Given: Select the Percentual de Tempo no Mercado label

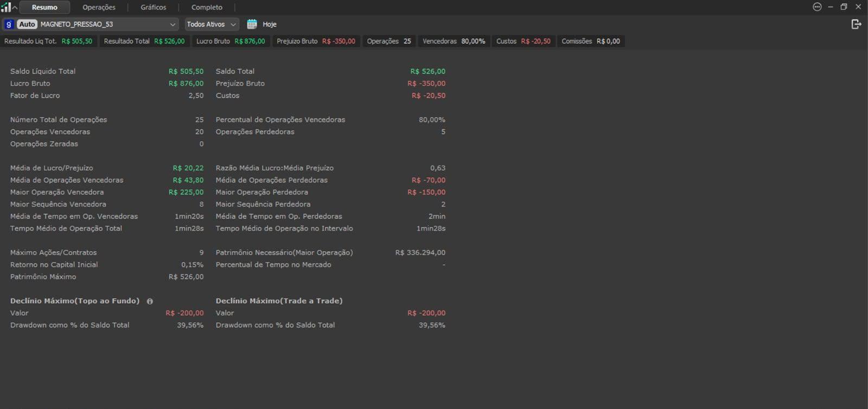Looking at the screenshot, I should click(273, 265).
